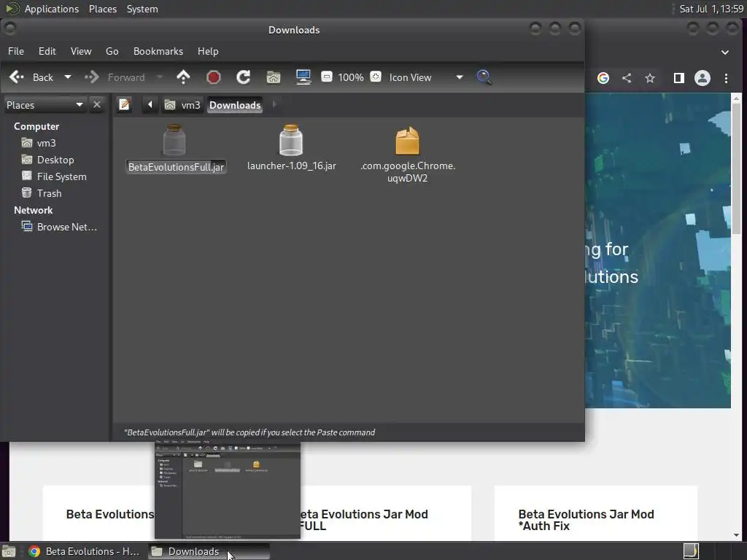Click the Google icon in Chrome toolbar

click(603, 77)
